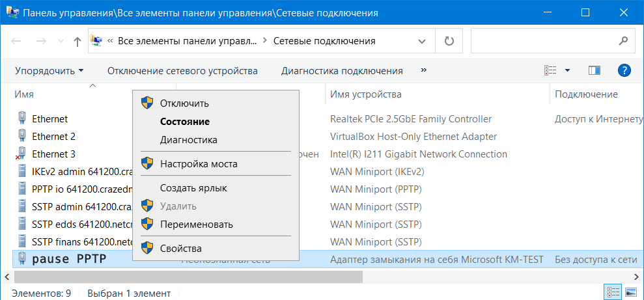Click the Ethernet adapter icon
The image size is (644, 300).
21,119
